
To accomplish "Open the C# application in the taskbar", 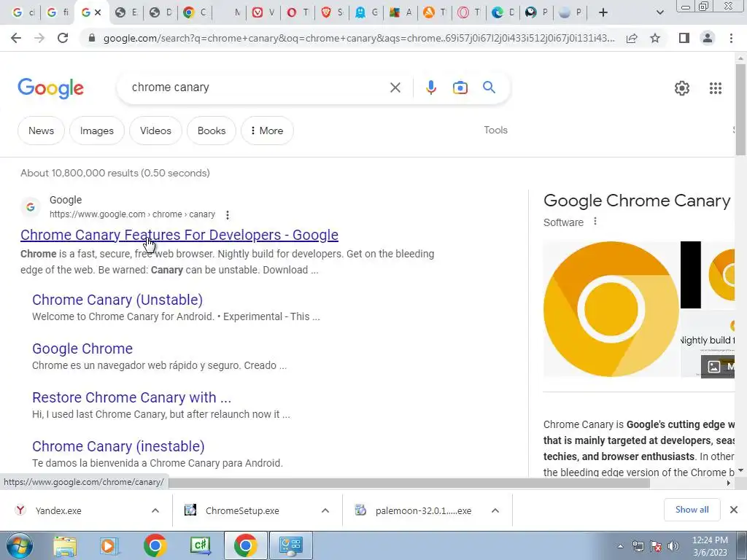I will 200,545.
